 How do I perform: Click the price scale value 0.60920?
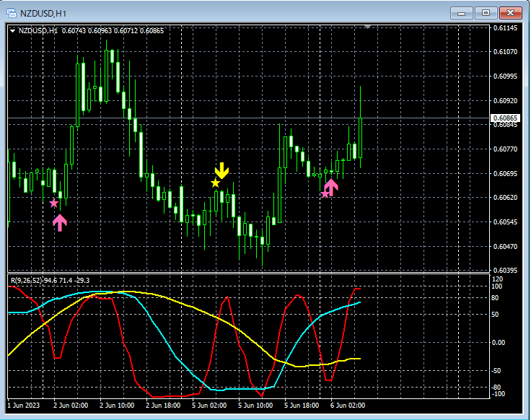tap(505, 100)
